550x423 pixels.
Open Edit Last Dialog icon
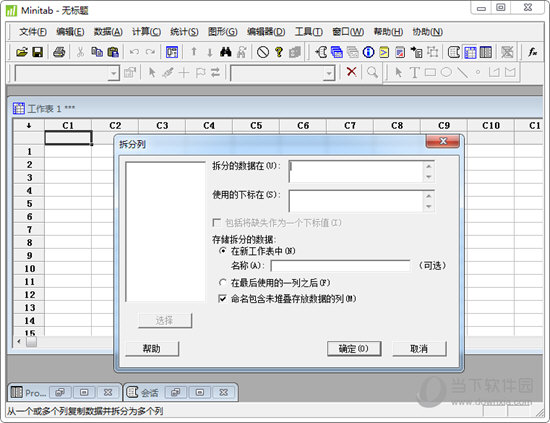[x=172, y=52]
